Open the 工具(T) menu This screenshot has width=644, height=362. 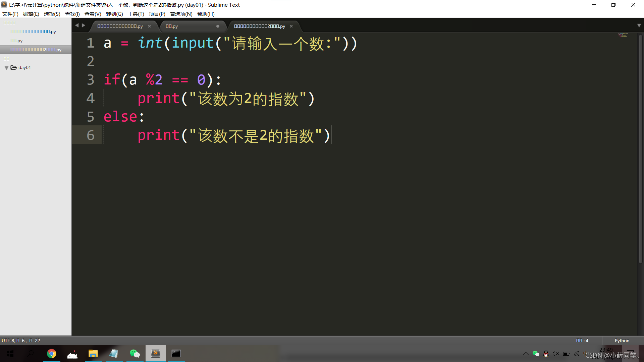tap(136, 14)
